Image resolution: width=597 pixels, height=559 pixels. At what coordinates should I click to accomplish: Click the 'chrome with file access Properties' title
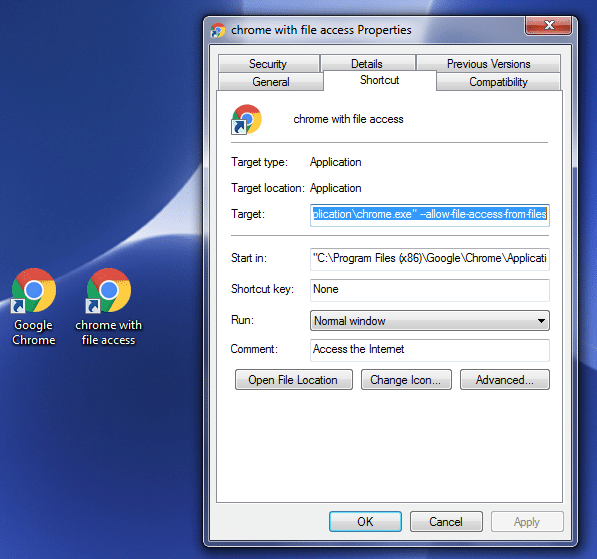321,30
